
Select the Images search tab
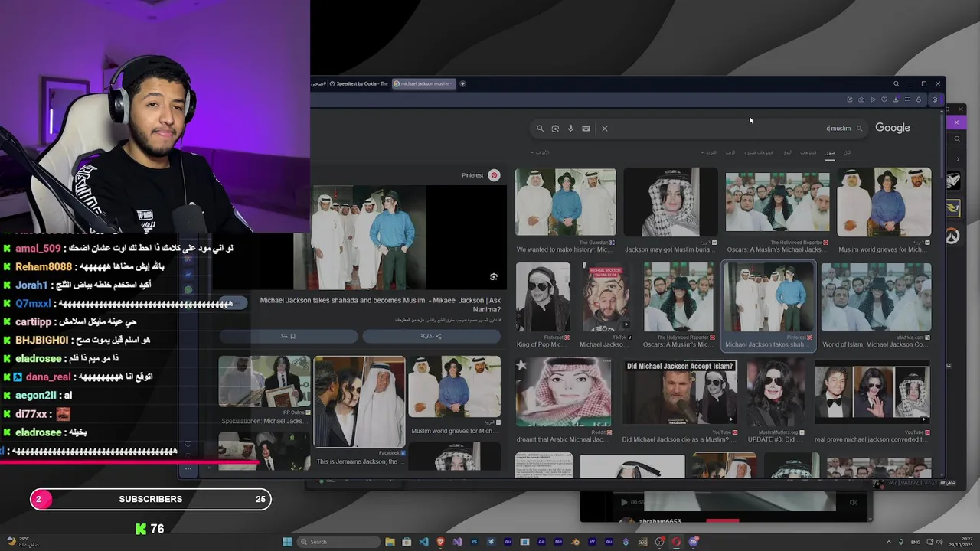pyautogui.click(x=830, y=152)
